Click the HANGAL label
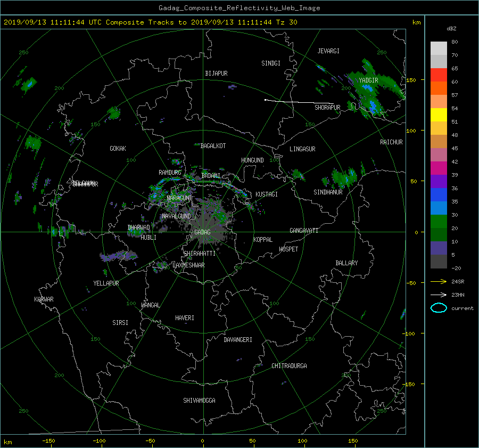Viewport: 479px width, 448px height. tap(150, 305)
